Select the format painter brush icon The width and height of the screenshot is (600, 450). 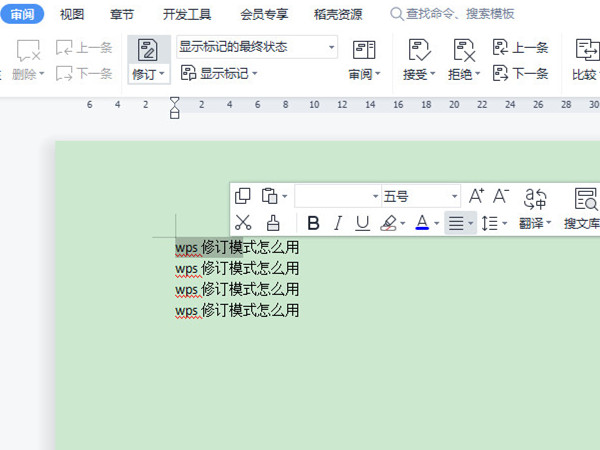(x=273, y=223)
